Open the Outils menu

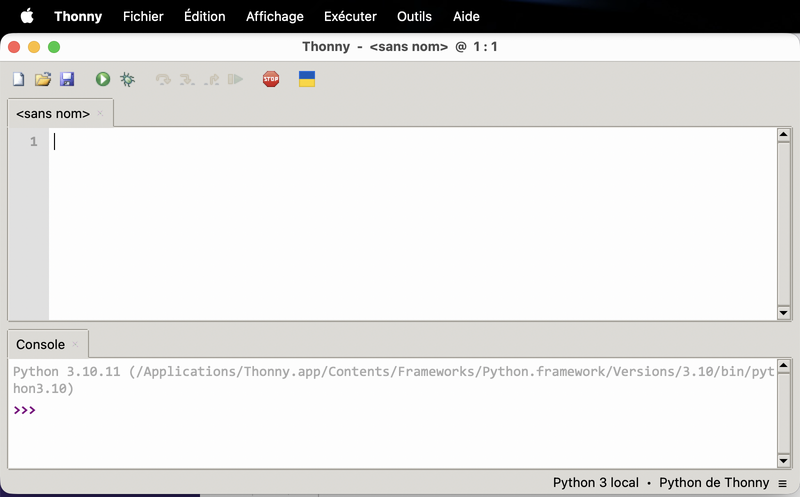(414, 16)
